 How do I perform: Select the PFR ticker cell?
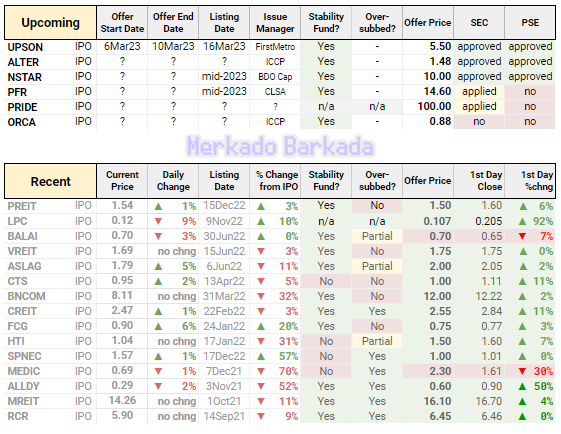point(17,92)
